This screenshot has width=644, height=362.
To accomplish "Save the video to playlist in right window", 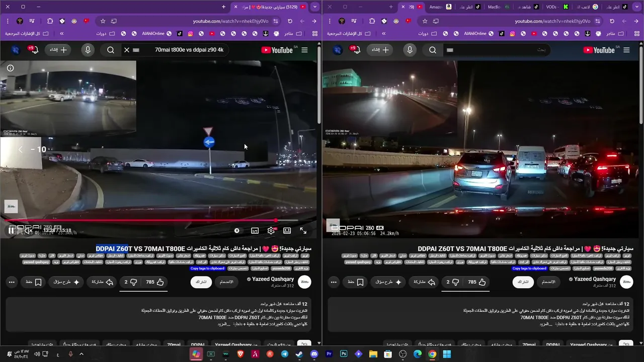I will [x=356, y=282].
